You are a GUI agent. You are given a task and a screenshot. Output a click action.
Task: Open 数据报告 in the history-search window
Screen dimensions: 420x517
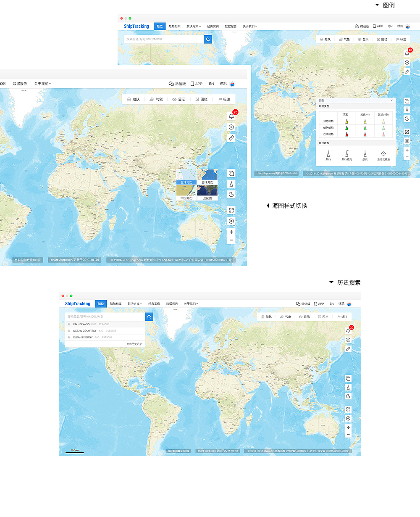172,303
